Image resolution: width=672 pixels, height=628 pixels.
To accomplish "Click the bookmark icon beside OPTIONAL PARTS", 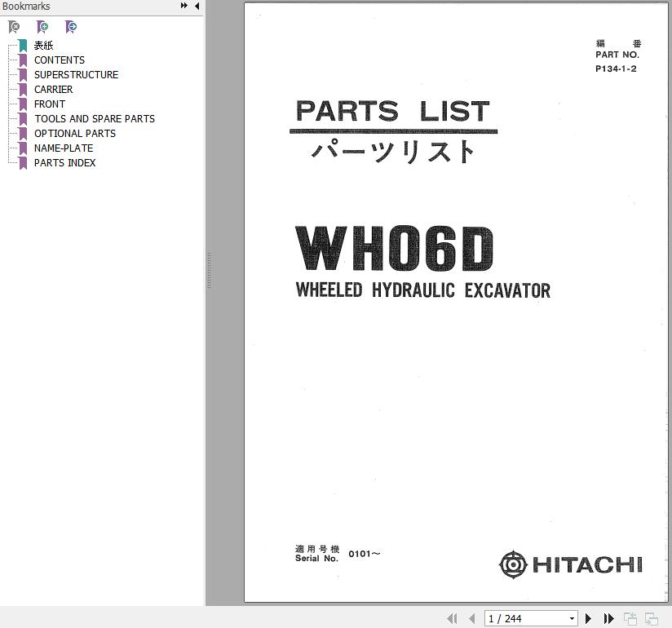I will 23,133.
